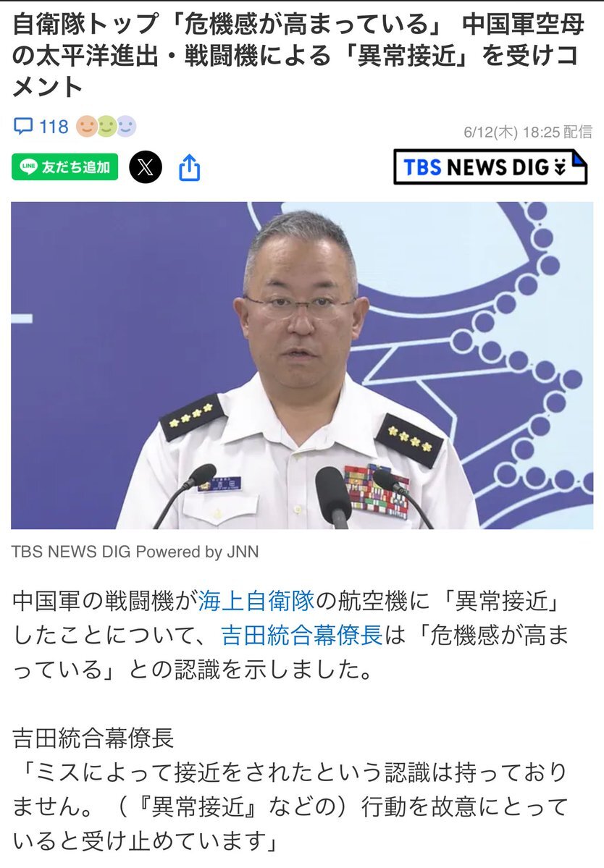Follow the 海上自衛隊 link
The image size is (604, 868).
[x=256, y=601]
